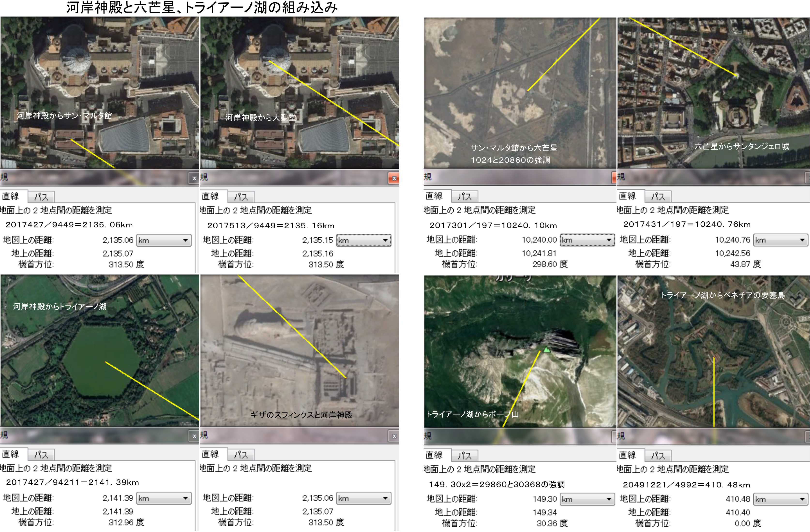Viewport: 810px width, 532px height.
Task: Expand the unit dropdown next to 2,141.39
Action: (164, 498)
